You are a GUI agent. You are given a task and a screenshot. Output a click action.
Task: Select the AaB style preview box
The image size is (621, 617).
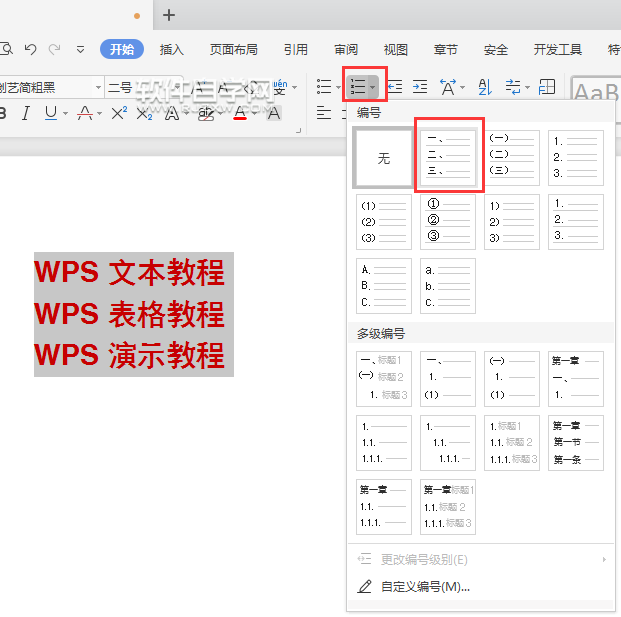pyautogui.click(x=595, y=92)
